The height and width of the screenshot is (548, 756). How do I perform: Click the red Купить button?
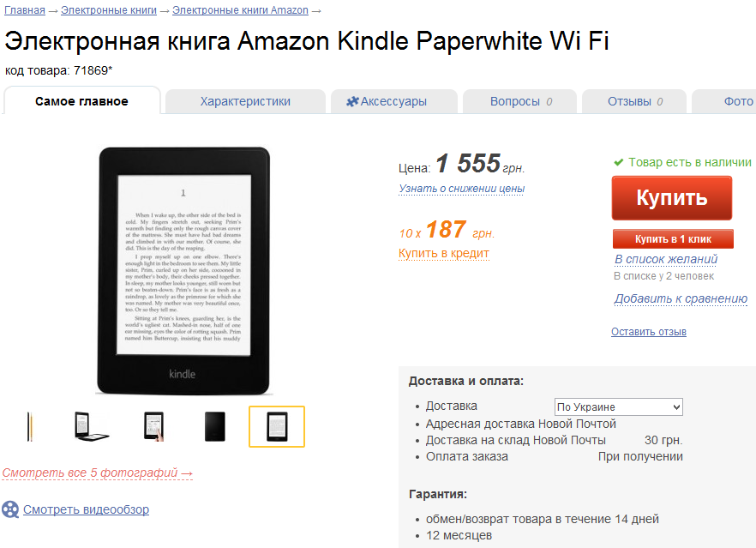(x=672, y=198)
